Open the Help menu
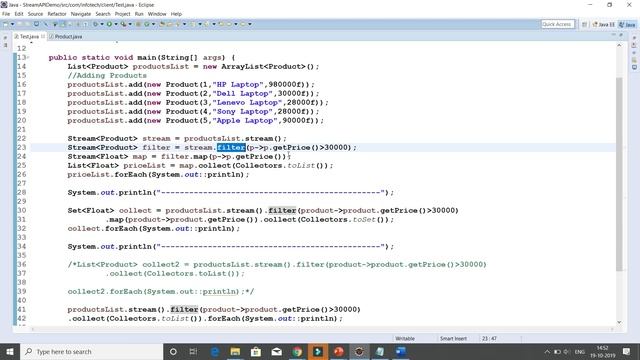The height and width of the screenshot is (360, 640). click(x=176, y=14)
